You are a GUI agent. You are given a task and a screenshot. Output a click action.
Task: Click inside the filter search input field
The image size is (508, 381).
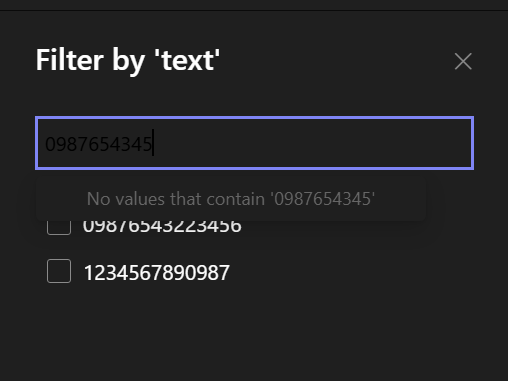[254, 143]
